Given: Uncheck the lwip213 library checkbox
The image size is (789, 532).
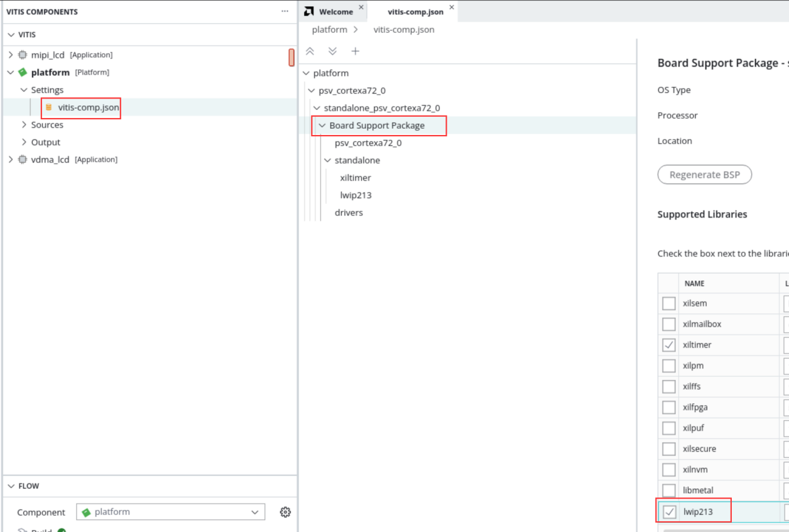Looking at the screenshot, I should 670,512.
